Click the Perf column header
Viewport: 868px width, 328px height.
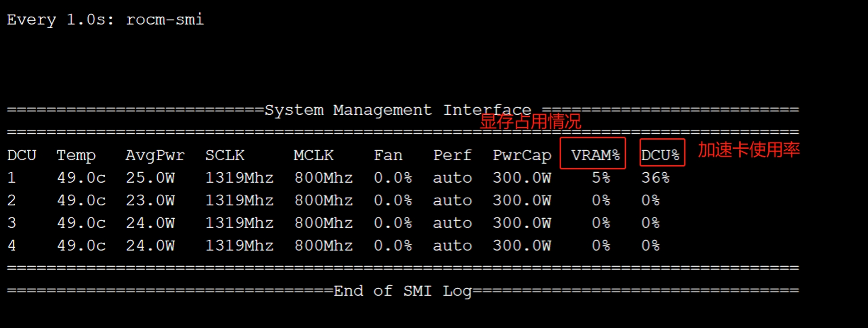coord(452,155)
